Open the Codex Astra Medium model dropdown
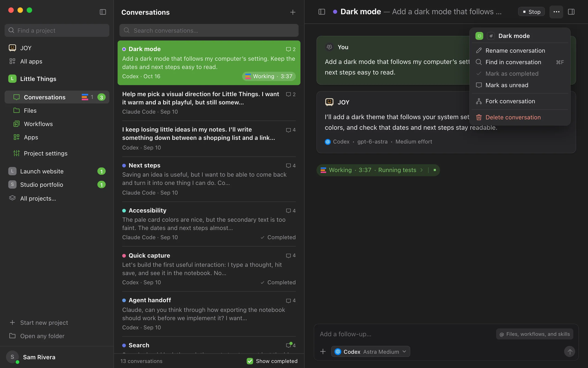 coord(370,351)
